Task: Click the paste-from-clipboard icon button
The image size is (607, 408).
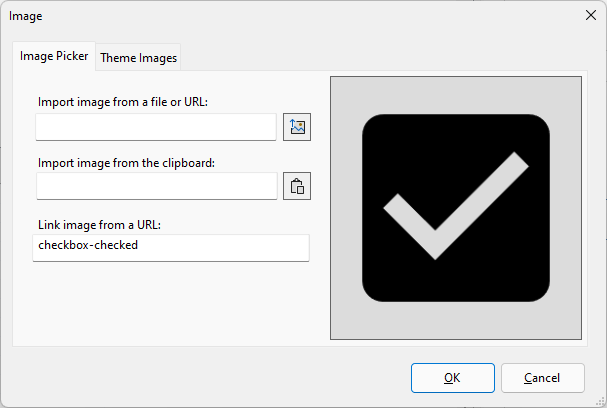Action: coord(297,186)
